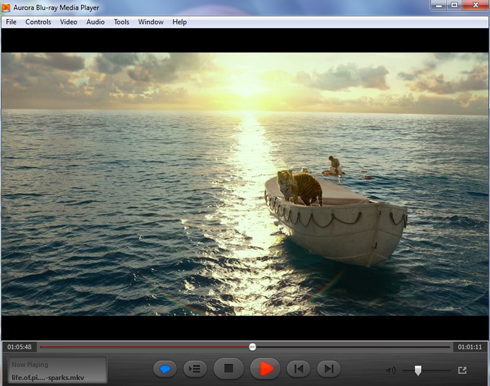Click the seek bar playhead knob

[x=253, y=347]
